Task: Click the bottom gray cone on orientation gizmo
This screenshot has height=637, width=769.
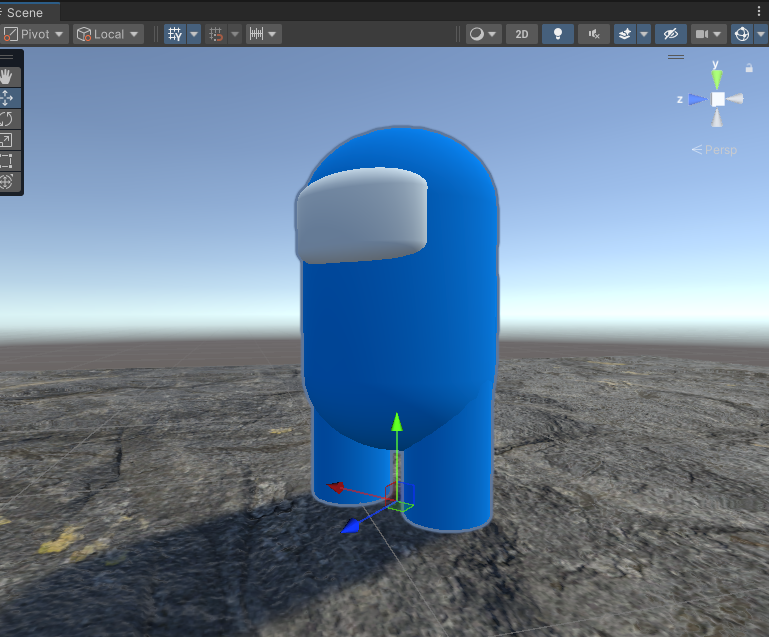Action: (x=717, y=118)
